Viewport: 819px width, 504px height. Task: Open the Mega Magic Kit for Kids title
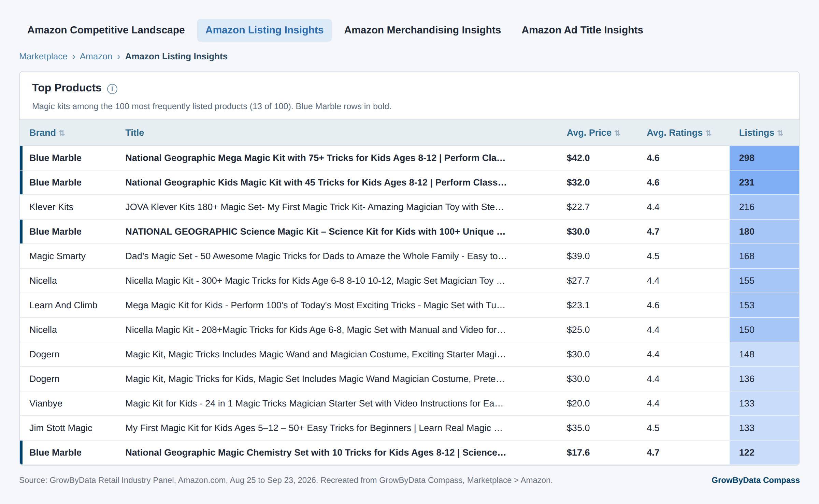(315, 305)
